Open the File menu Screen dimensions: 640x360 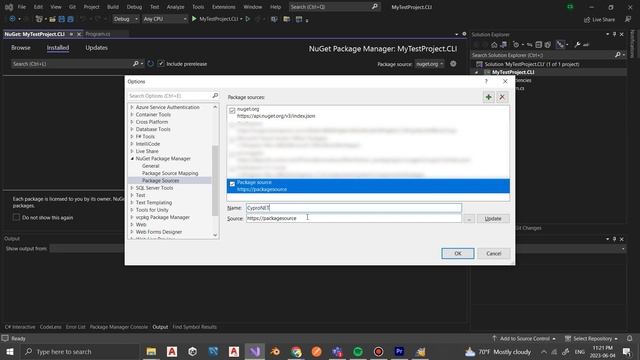22,7
